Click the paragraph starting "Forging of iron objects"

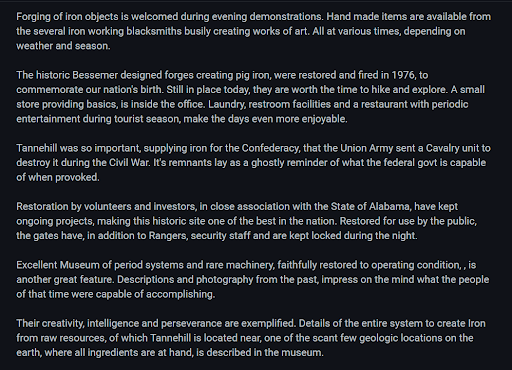pyautogui.click(x=253, y=31)
